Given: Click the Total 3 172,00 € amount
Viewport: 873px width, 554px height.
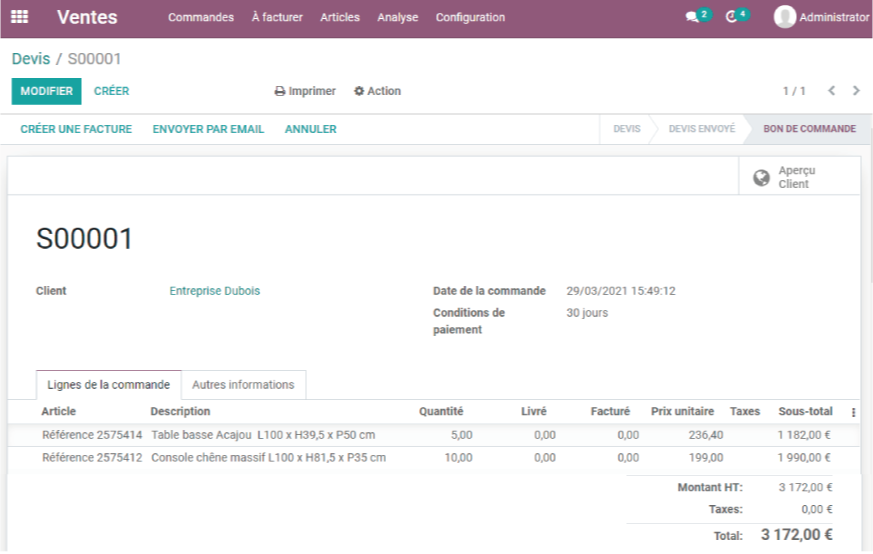Looking at the screenshot, I should (797, 535).
